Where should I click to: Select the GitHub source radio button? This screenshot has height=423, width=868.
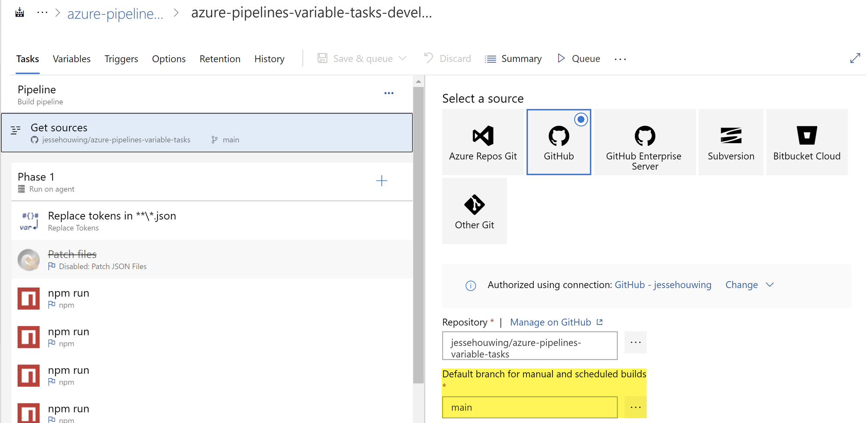[x=581, y=119]
